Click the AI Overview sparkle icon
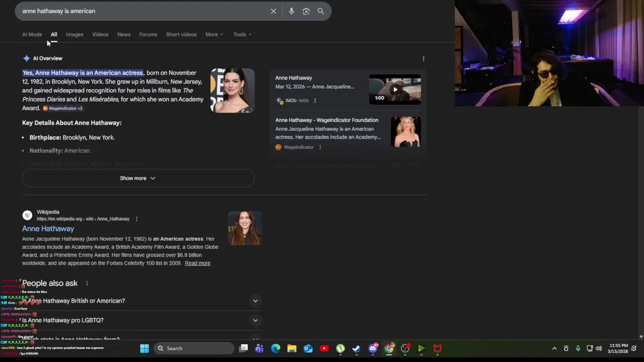 pos(26,58)
